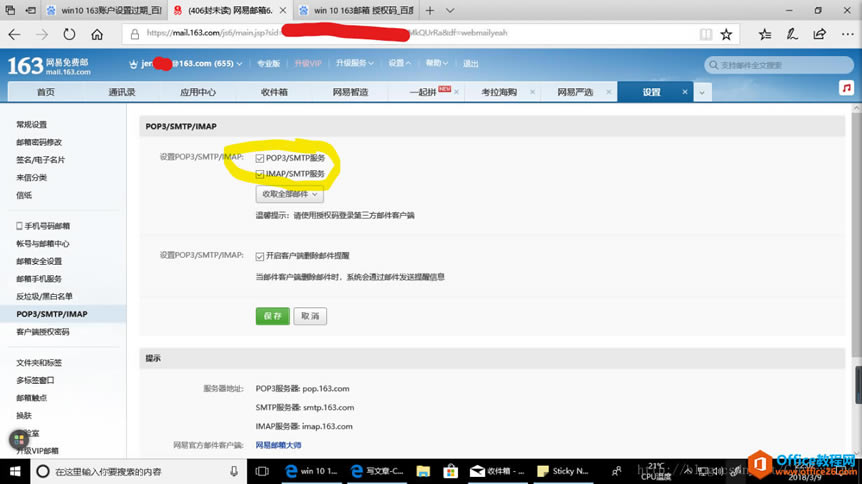
Task: Open 签名/电子名片 in sidebar
Action: click(x=40, y=160)
